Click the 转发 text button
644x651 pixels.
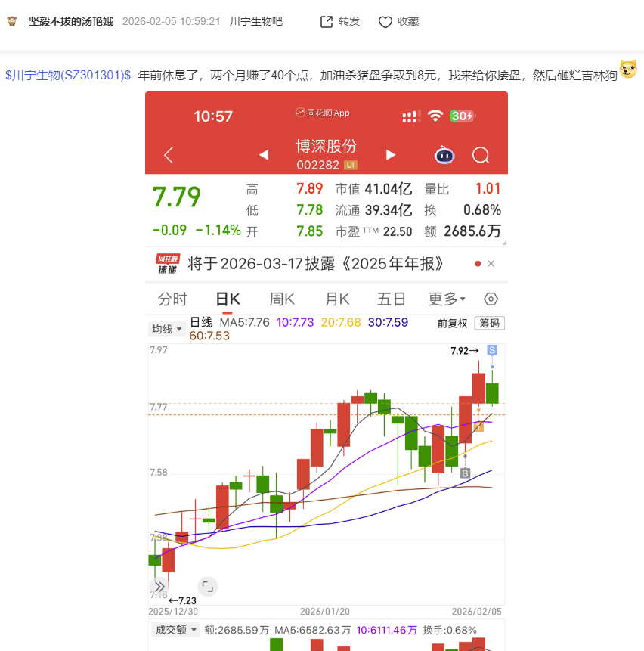click(349, 22)
